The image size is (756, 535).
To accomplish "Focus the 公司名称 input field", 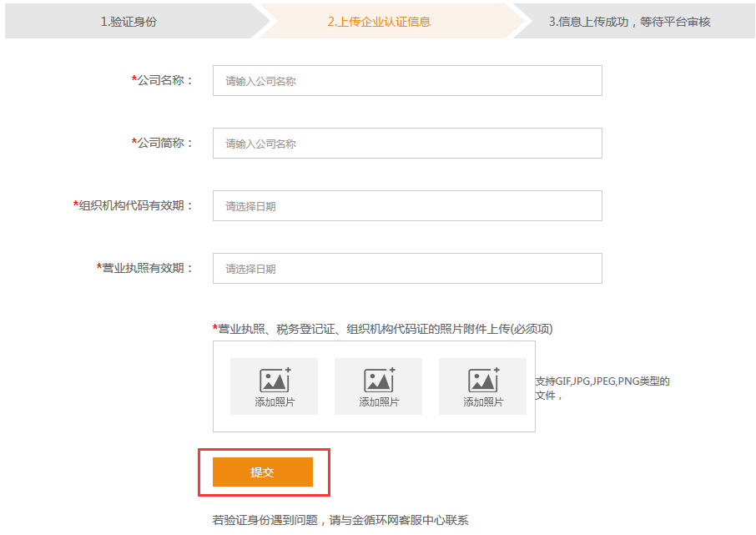I will tap(407, 81).
